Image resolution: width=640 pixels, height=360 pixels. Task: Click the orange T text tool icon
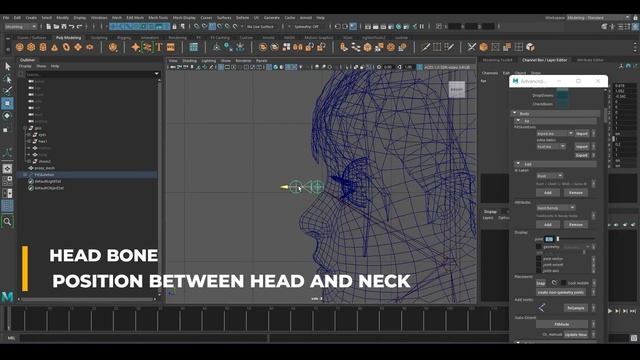159,47
